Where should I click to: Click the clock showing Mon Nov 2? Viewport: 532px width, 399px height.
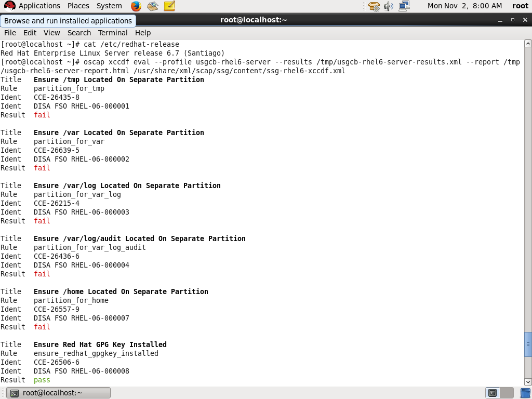[x=464, y=6]
